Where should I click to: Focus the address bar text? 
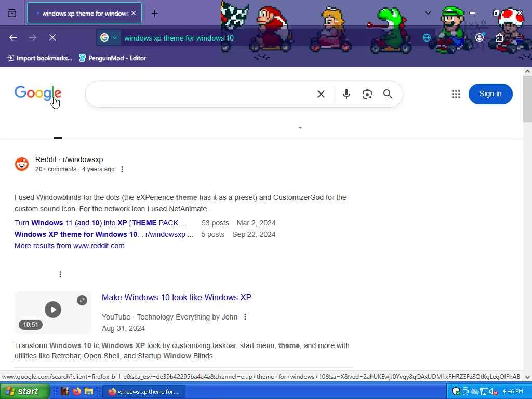179,38
